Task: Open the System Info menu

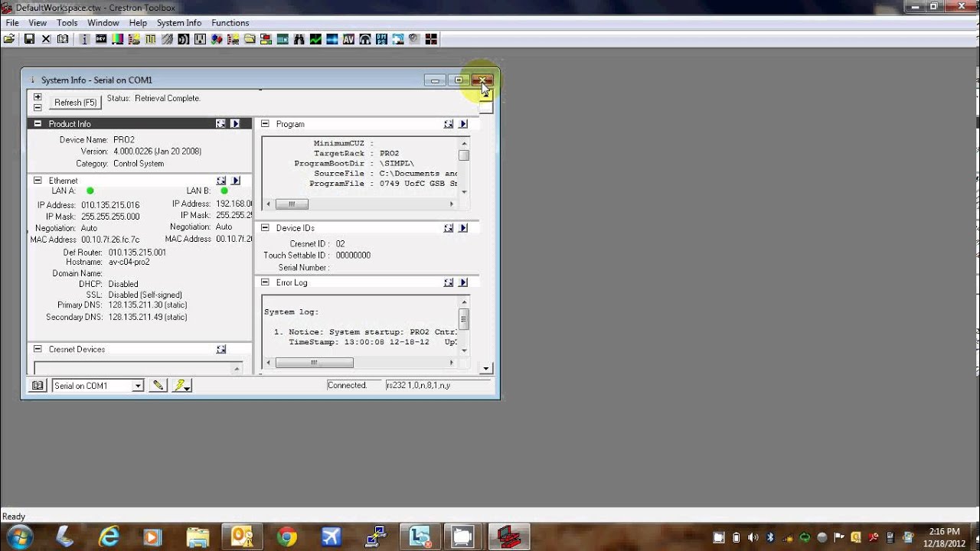Action: point(179,23)
